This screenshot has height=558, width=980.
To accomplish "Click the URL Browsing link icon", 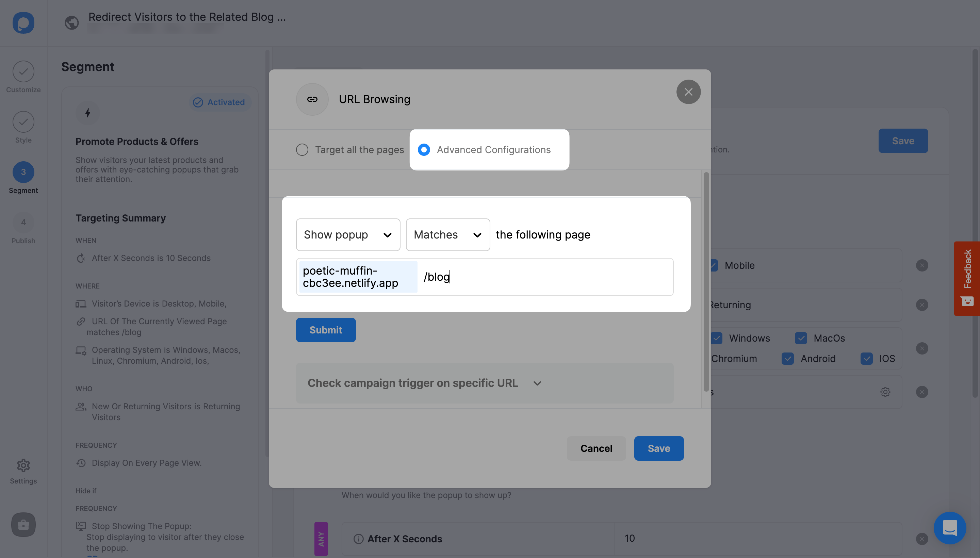I will (312, 99).
